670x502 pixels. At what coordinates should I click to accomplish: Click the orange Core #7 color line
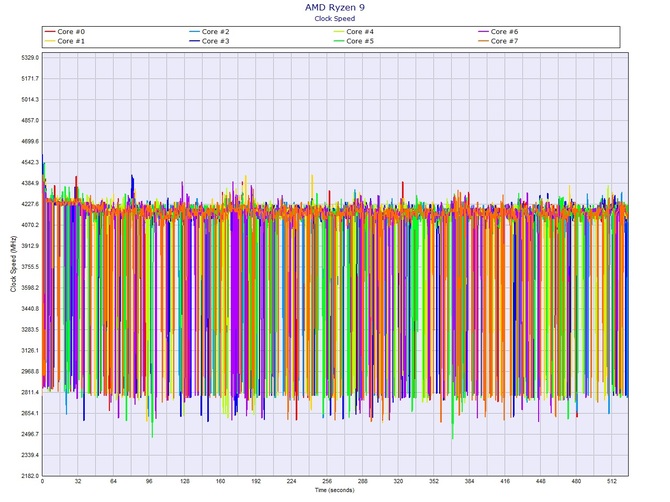click(483, 41)
